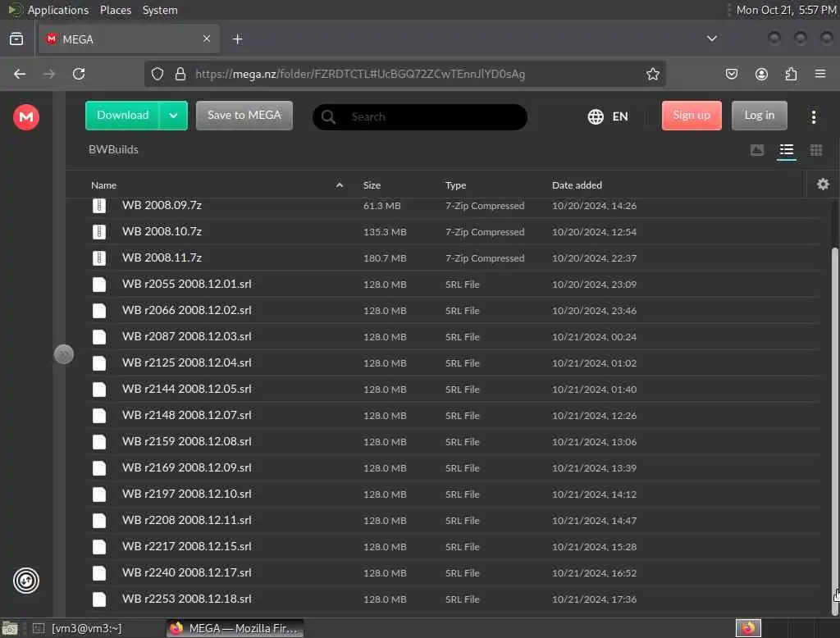Click the BWBuilds folder breadcrumb
The image size is (840, 638).
point(113,149)
